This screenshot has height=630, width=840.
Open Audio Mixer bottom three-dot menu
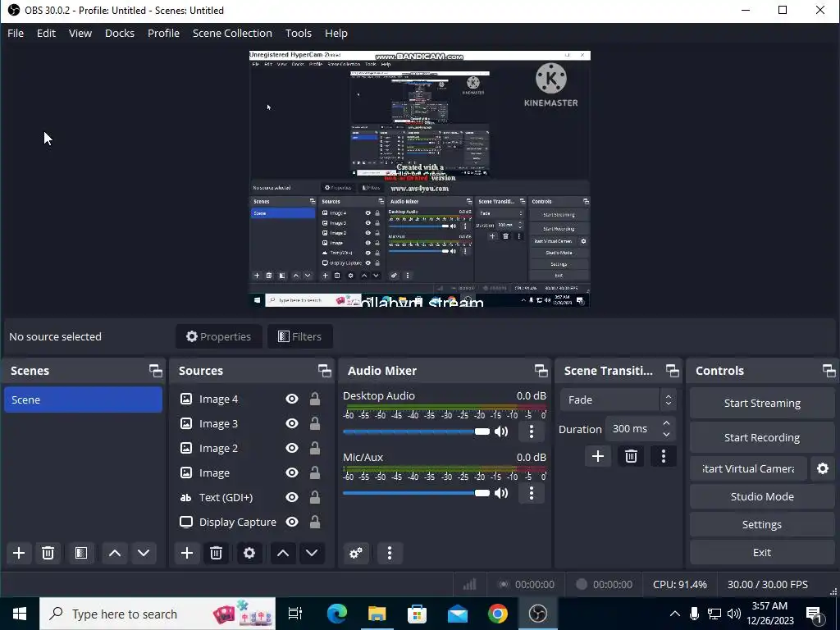(390, 553)
